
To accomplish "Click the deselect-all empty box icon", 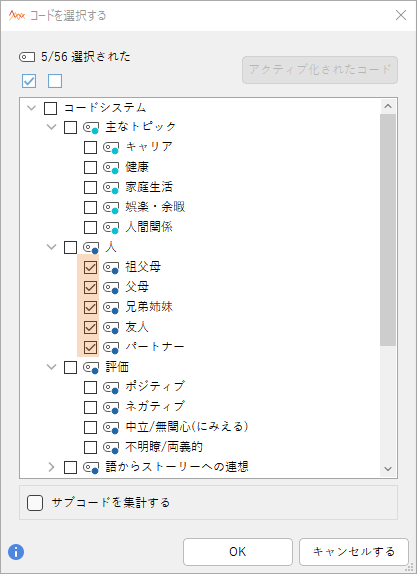I will coord(55,81).
